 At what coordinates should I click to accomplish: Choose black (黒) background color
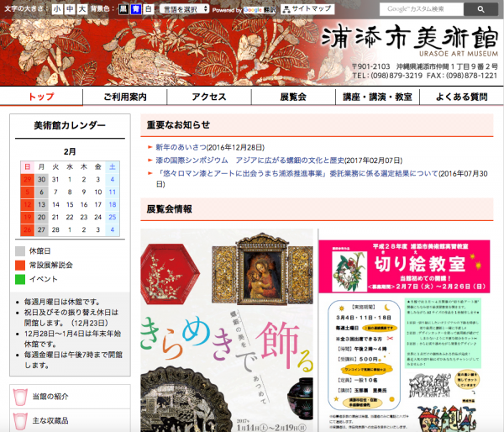click(x=123, y=9)
